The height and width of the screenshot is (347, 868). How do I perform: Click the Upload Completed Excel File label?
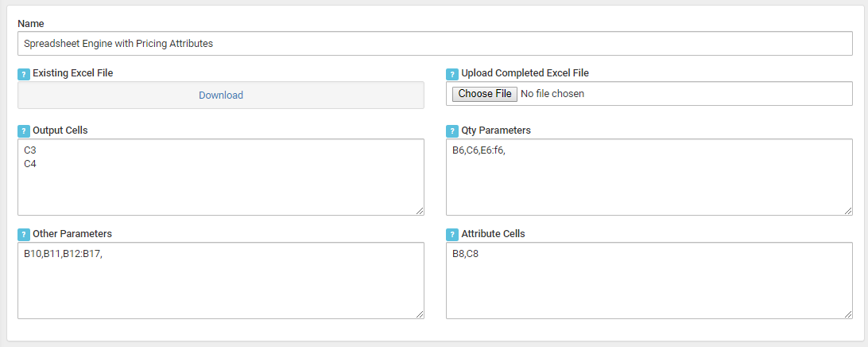pyautogui.click(x=525, y=73)
